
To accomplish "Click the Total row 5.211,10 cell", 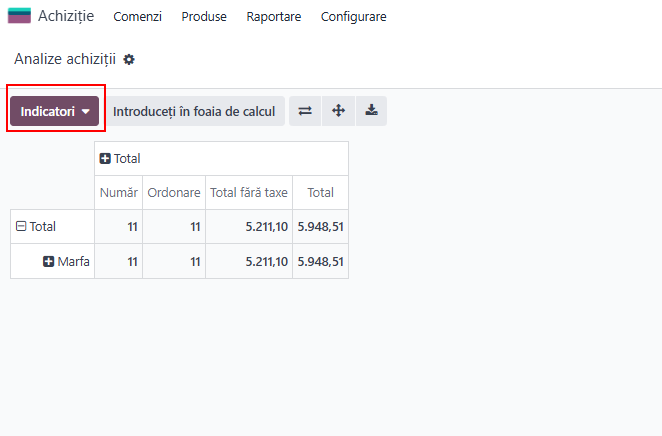I will [249, 227].
